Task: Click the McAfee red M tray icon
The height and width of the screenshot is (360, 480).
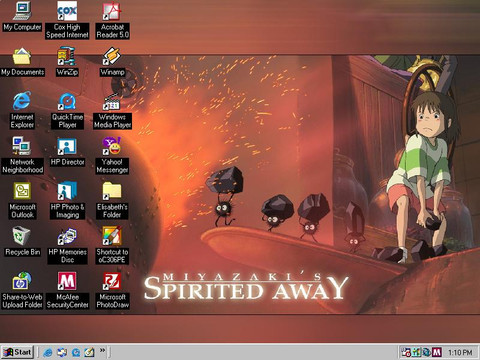Action: (437, 352)
